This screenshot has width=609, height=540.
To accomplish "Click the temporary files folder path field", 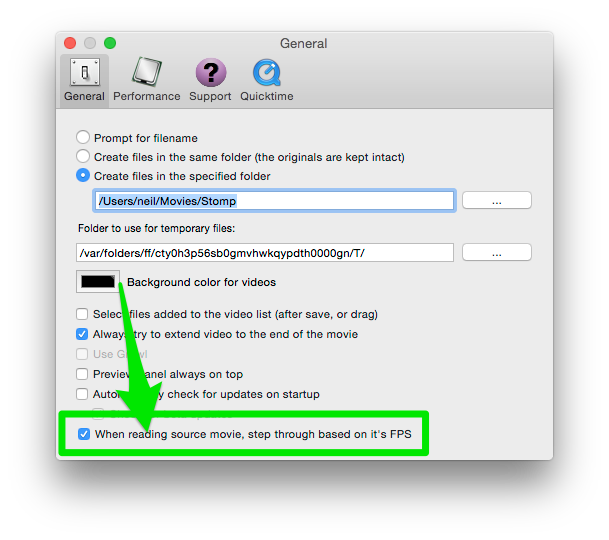I will pyautogui.click(x=265, y=253).
